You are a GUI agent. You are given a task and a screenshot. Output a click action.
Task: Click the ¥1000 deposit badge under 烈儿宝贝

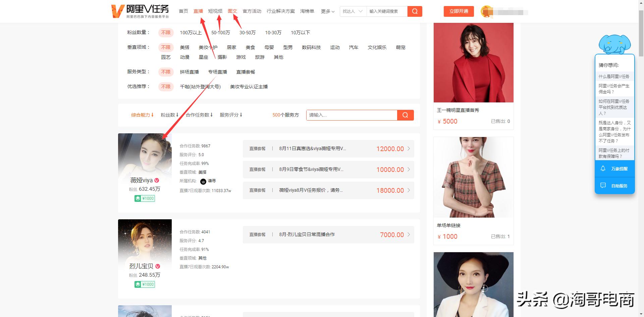click(x=145, y=284)
